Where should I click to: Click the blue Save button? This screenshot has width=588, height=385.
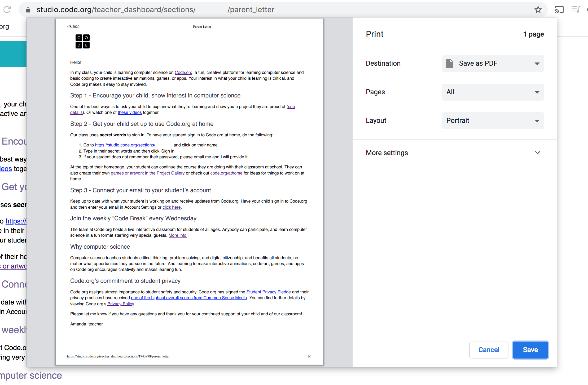tap(530, 350)
